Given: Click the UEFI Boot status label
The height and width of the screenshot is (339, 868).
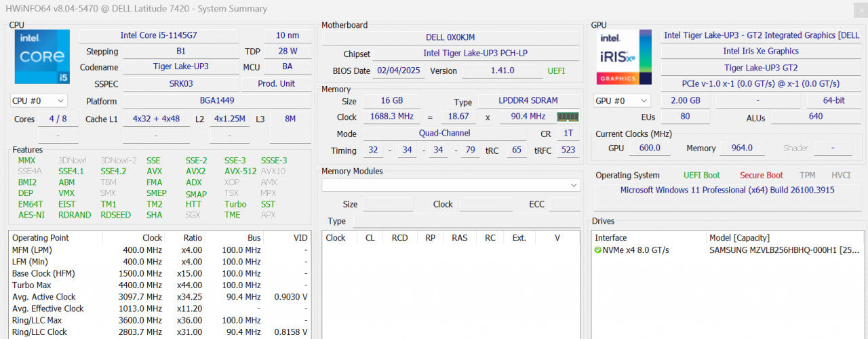Looking at the screenshot, I should [x=701, y=175].
